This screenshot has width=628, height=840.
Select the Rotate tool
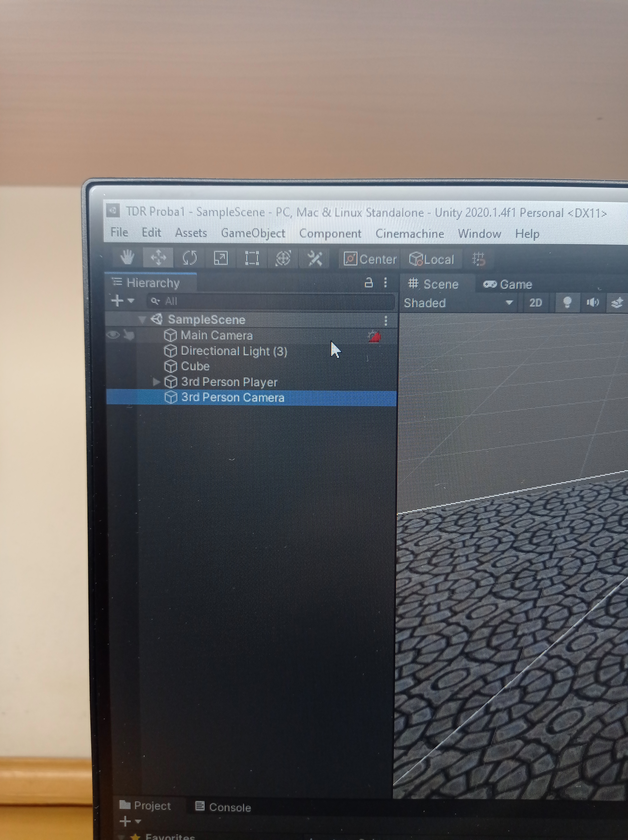189,258
